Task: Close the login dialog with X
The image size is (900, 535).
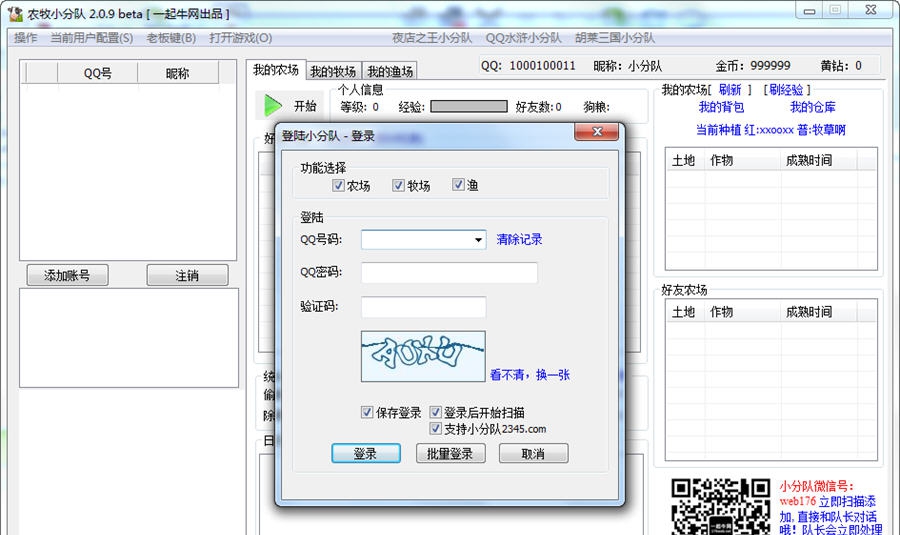Action: 596,131
